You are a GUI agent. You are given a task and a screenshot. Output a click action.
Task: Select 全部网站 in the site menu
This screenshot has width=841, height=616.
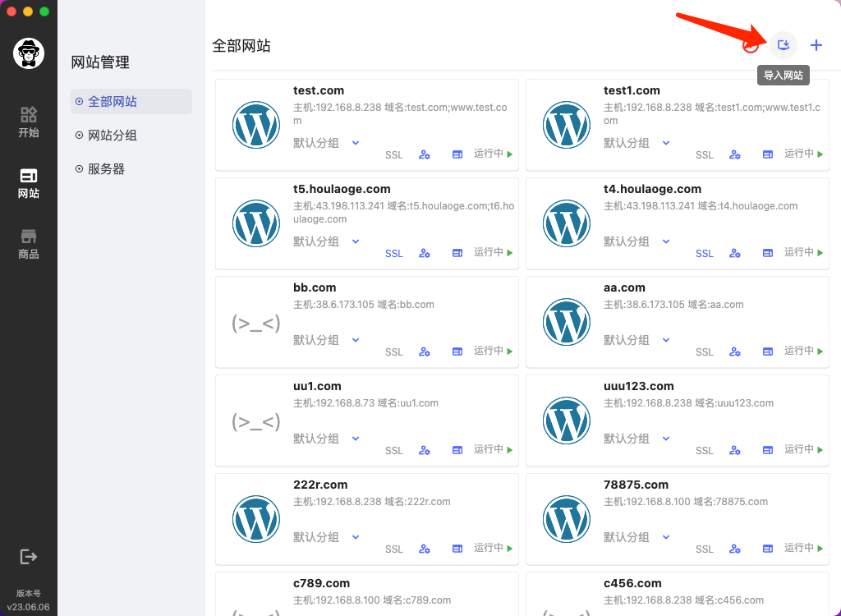click(131, 101)
